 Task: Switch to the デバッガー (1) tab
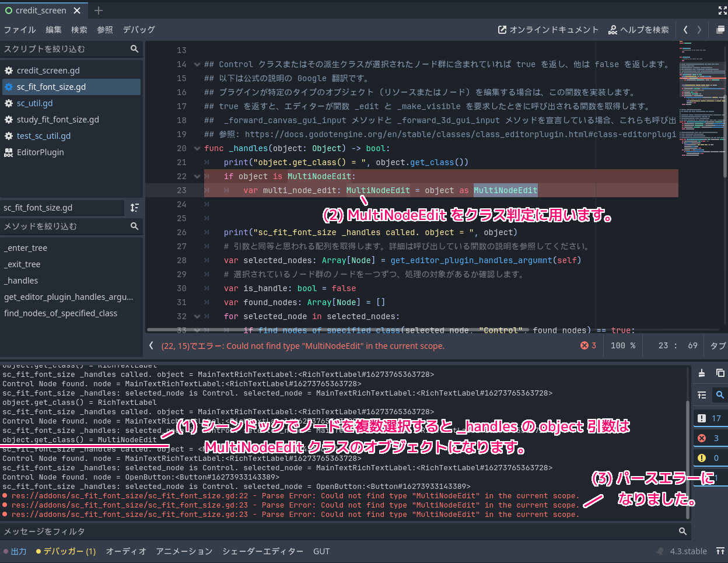click(x=66, y=551)
